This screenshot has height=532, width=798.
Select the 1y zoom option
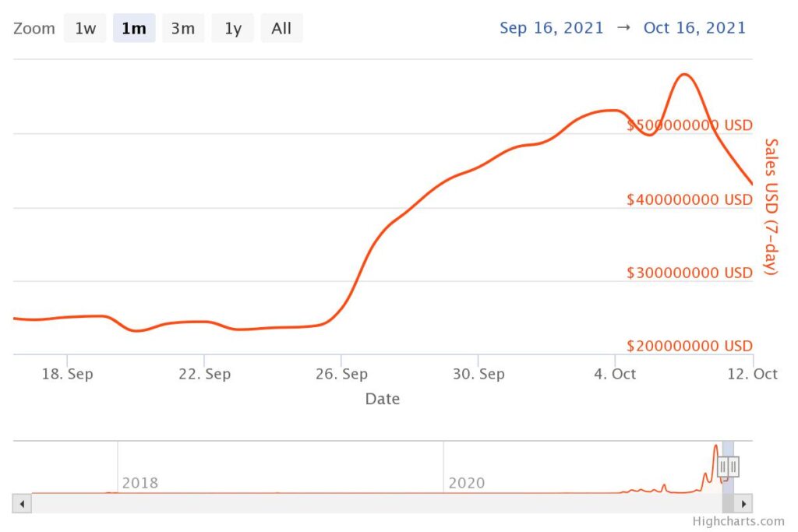pos(232,29)
